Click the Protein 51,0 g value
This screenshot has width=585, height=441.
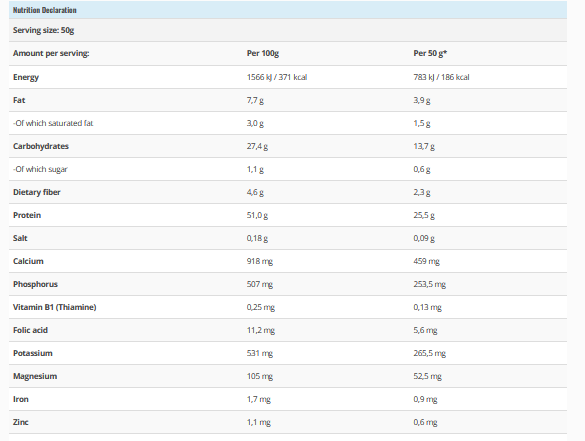click(257, 215)
